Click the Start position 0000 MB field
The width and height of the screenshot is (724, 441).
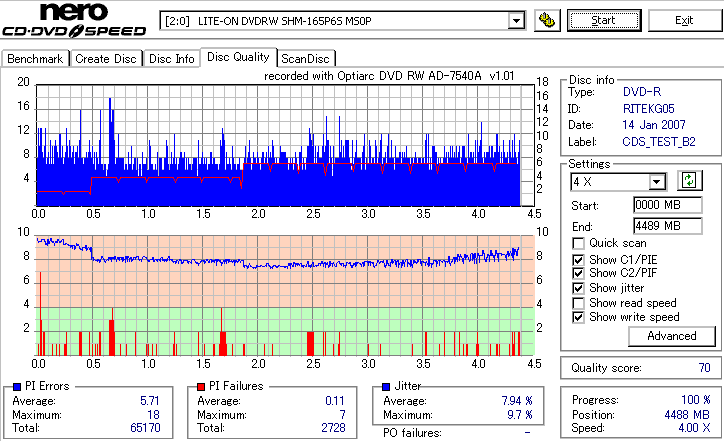click(668, 205)
